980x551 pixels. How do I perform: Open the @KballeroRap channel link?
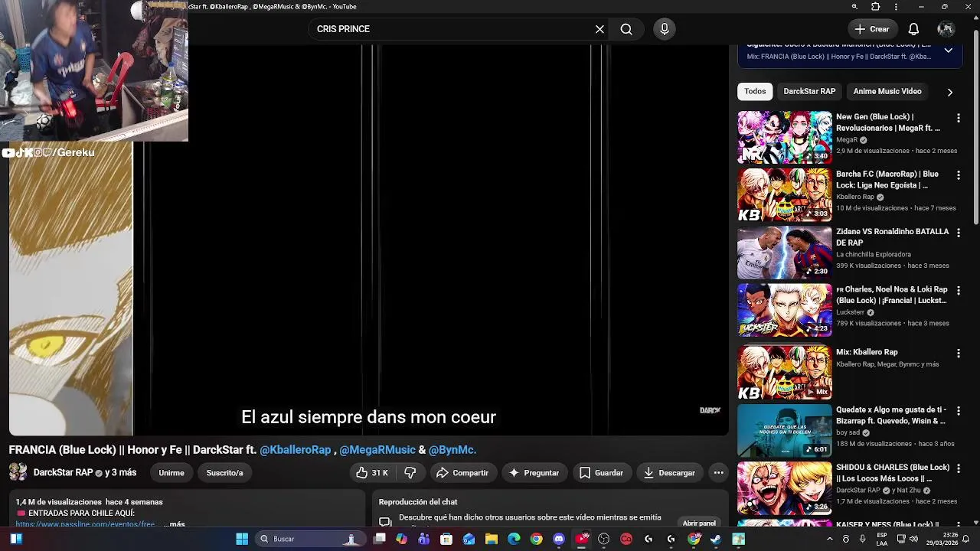click(296, 450)
